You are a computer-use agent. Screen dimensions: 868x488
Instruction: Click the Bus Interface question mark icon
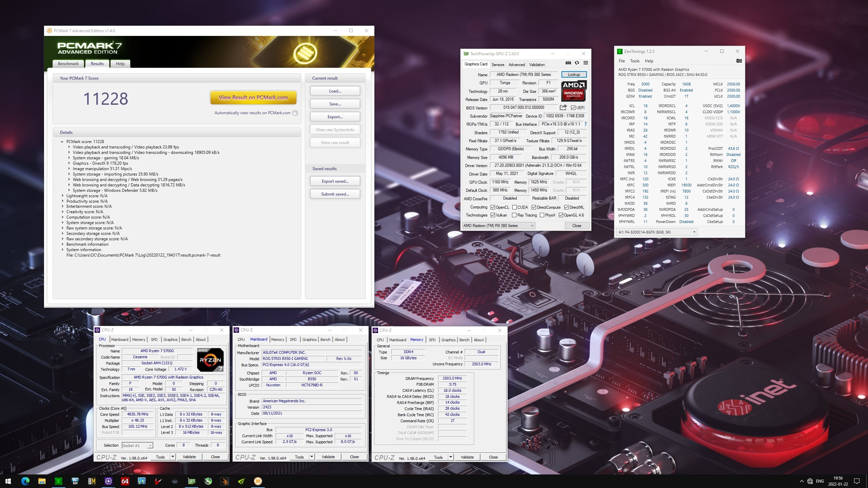(586, 124)
